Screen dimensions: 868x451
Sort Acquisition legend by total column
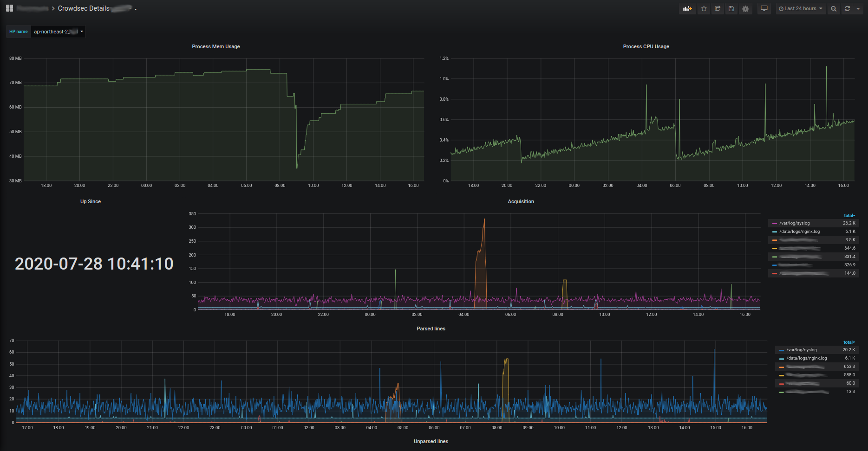(x=849, y=216)
